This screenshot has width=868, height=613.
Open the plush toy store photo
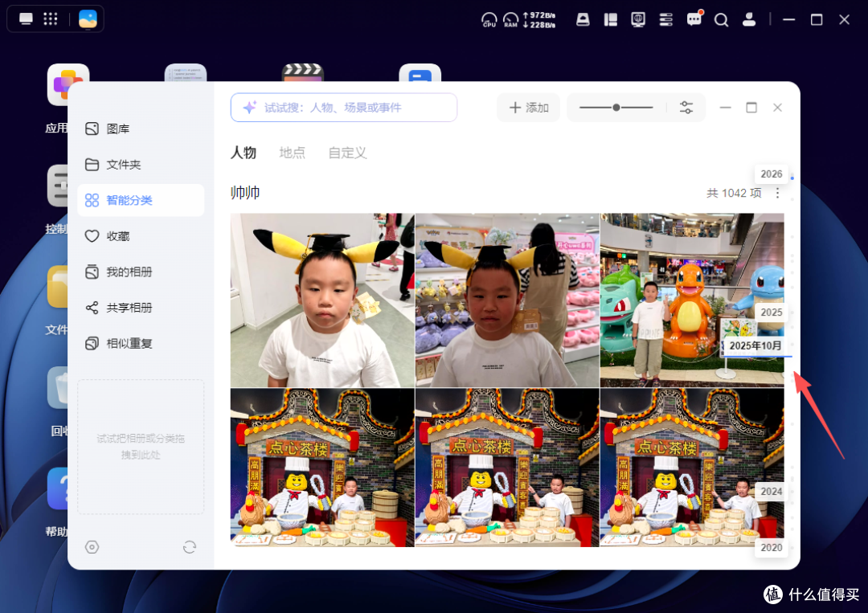click(x=507, y=300)
